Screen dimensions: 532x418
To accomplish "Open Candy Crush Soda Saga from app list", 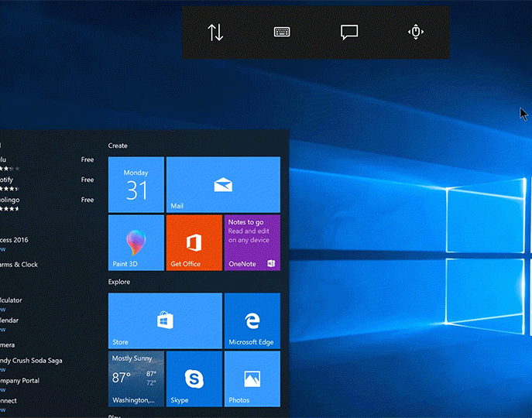I will click(31, 361).
